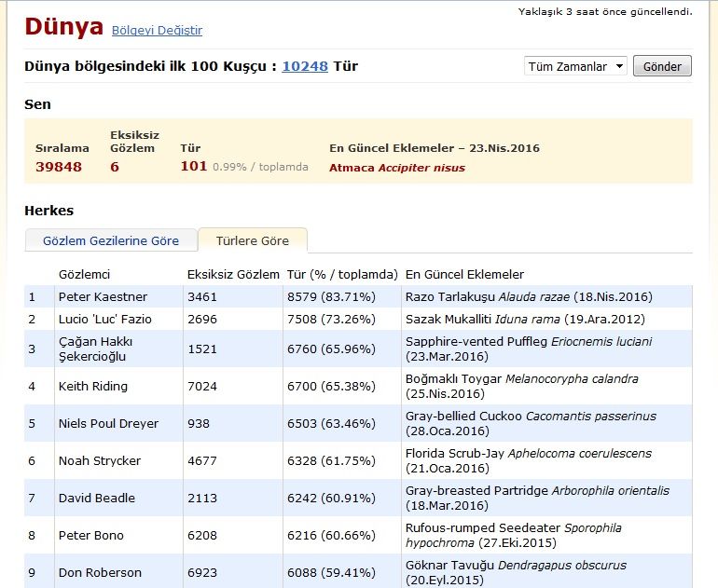This screenshot has height=588, width=718.
Task: Click on Niels Poul Dreyer
Action: coord(108,423)
